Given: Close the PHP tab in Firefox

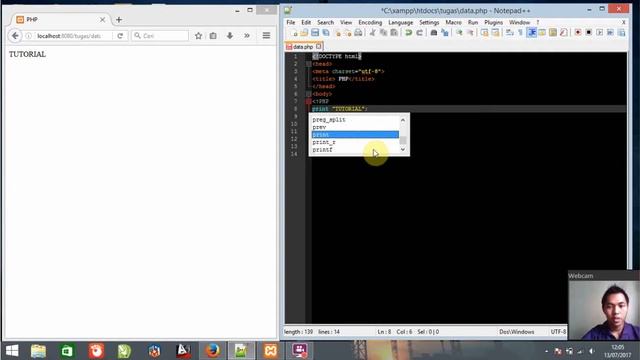Looking at the screenshot, I should pos(102,20).
